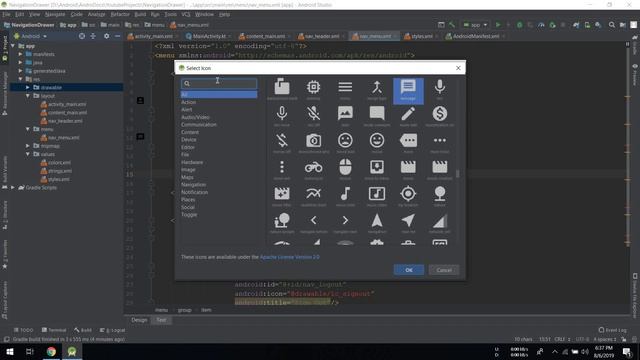Image resolution: width=640 pixels, height=360 pixels.
Task: Open the Windows Start menu
Action: click(10, 351)
